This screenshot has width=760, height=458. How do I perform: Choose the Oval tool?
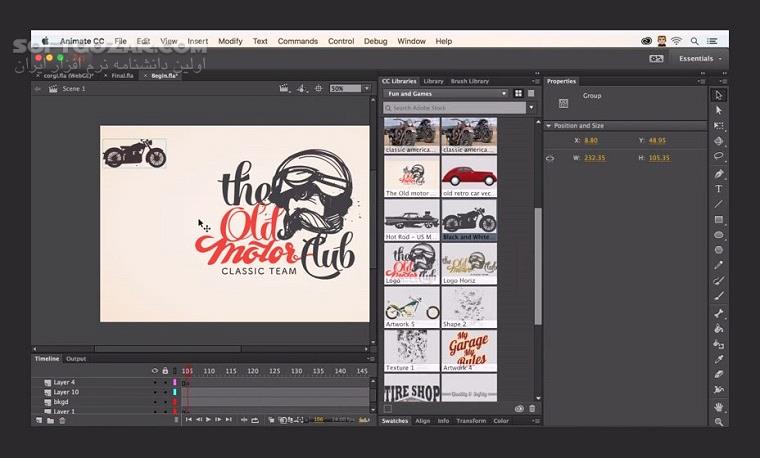[x=719, y=235]
